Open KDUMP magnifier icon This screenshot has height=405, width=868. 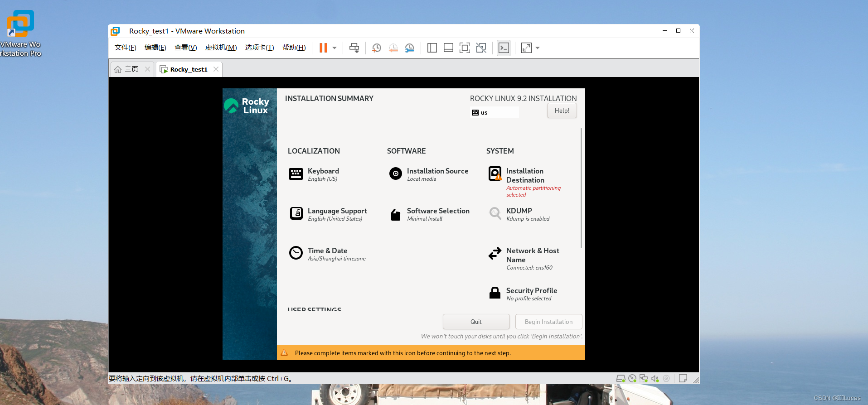click(495, 213)
